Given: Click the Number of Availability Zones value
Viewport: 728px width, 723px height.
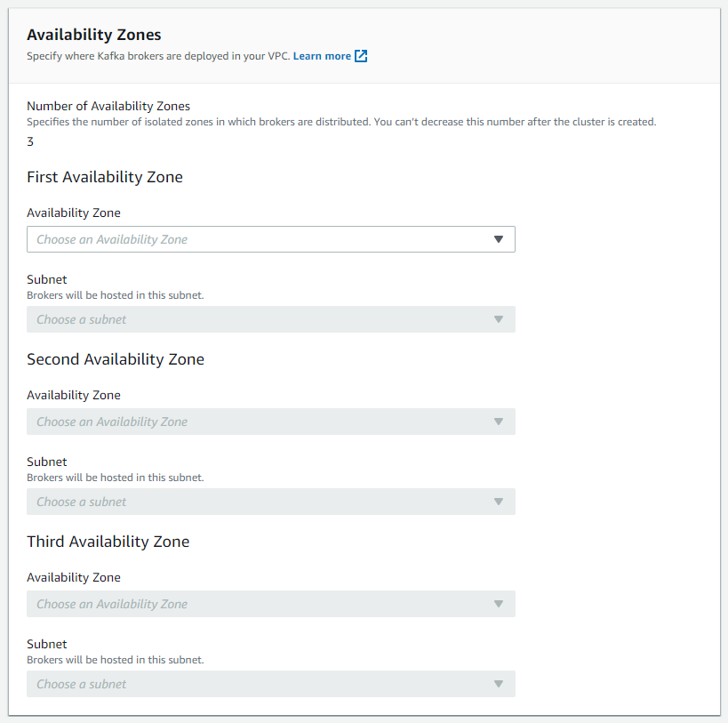Looking at the screenshot, I should 30,141.
